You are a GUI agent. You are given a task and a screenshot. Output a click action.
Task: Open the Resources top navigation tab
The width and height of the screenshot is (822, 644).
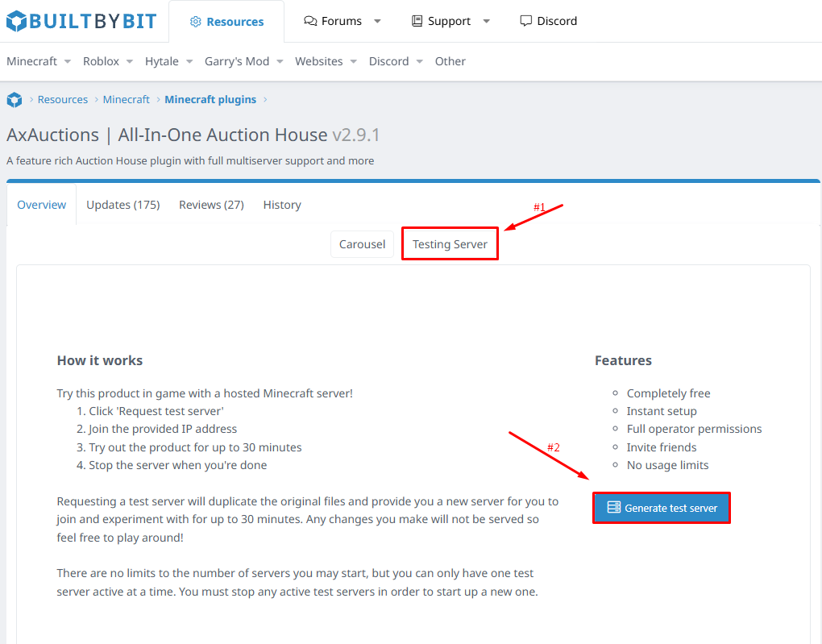tap(226, 22)
